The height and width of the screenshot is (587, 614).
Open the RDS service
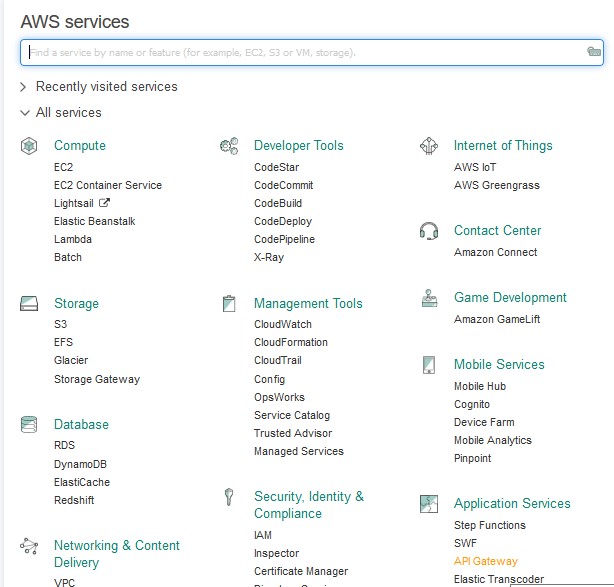[64, 445]
